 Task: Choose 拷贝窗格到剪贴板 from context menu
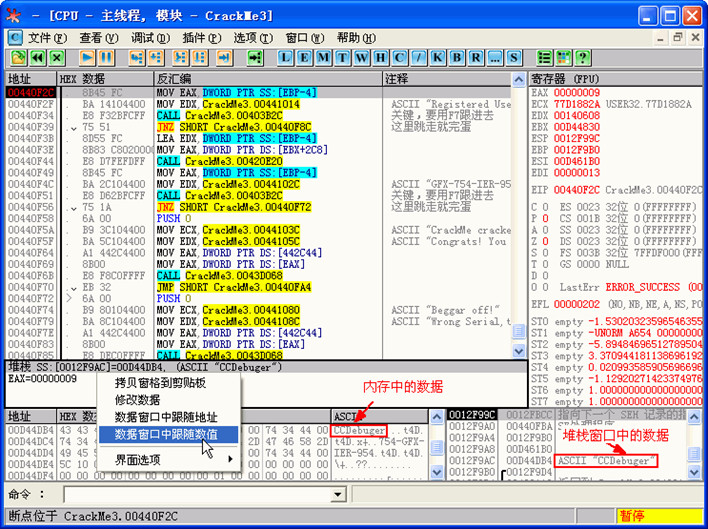tap(168, 384)
